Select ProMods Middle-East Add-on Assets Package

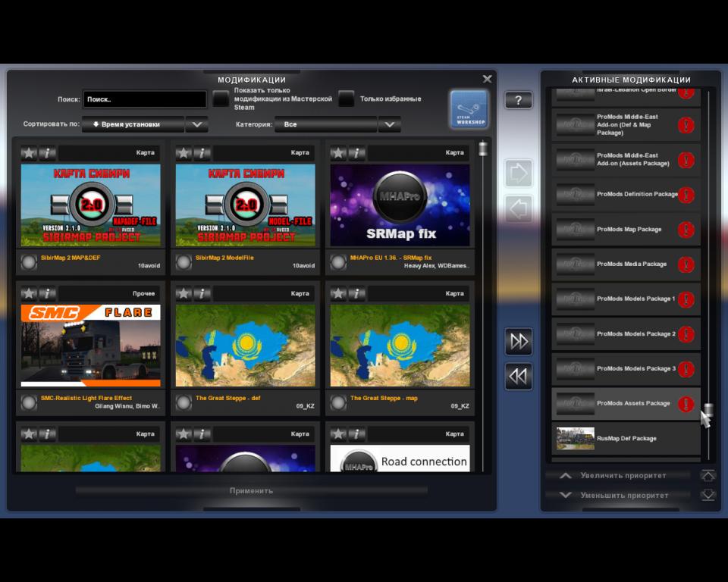click(x=626, y=160)
